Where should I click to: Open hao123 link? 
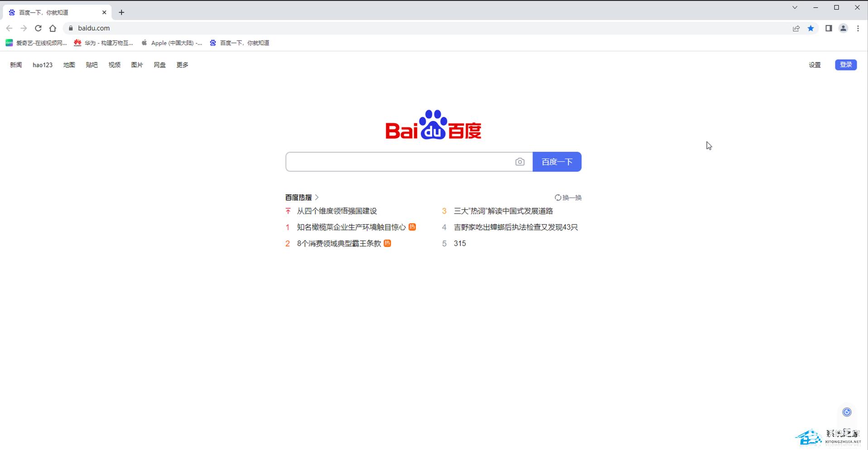43,65
